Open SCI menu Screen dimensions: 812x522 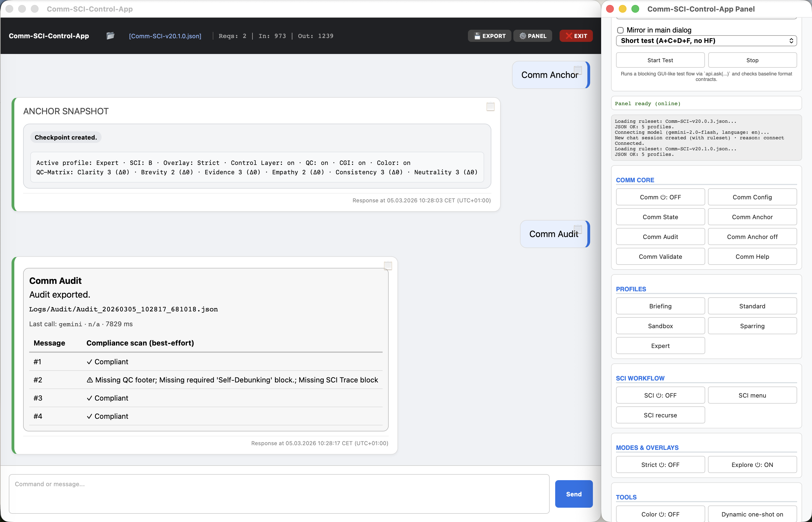752,395
